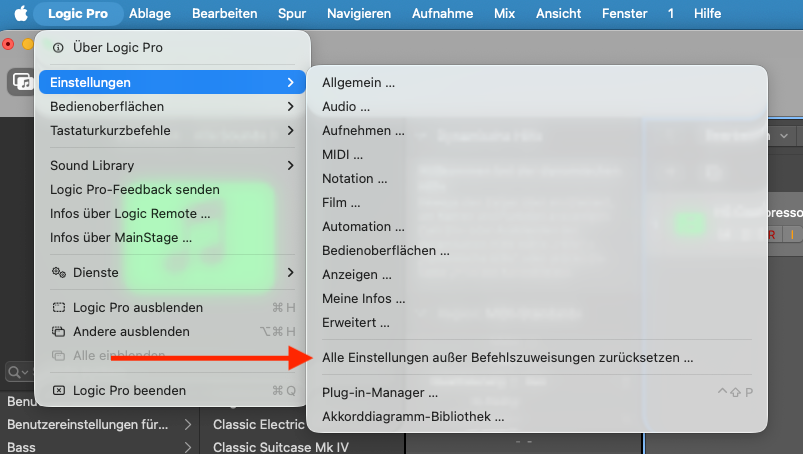
Task: Choose Andere ausblenden
Action: (173, 332)
